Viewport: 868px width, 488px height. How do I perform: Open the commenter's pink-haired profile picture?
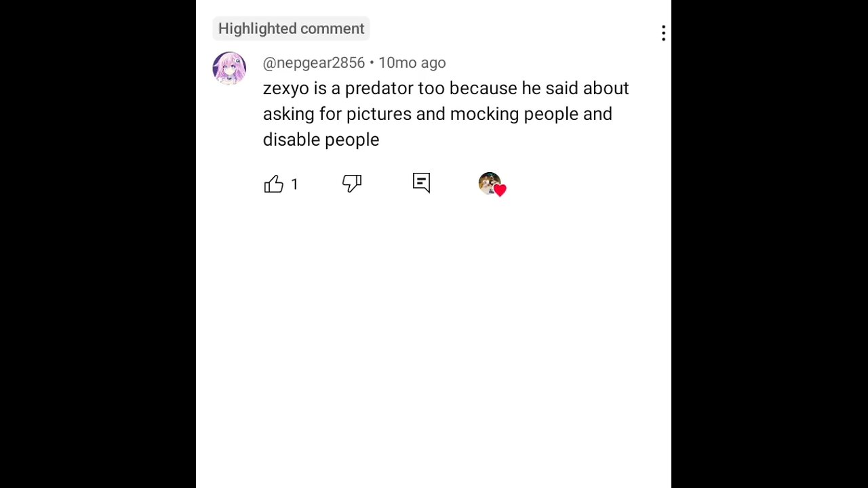229,68
